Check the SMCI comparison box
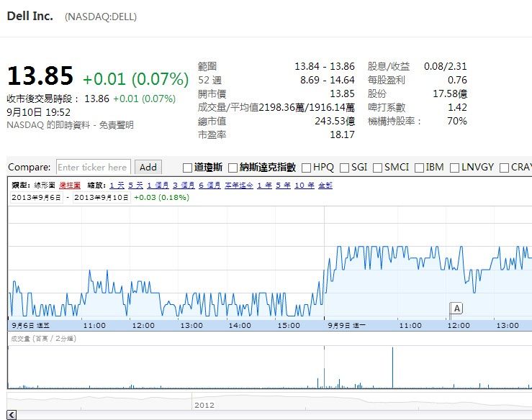Image resolution: width=532 pixels, height=420 pixels. tap(378, 168)
